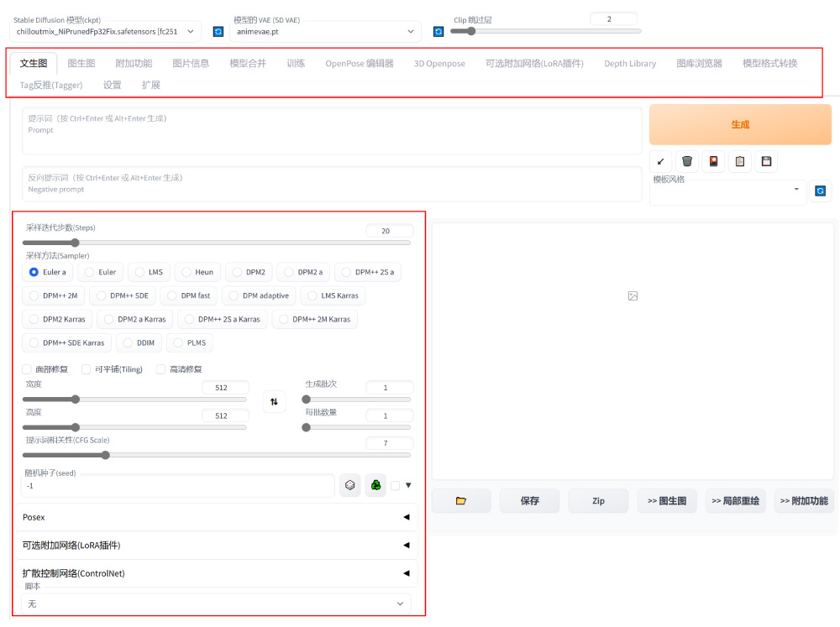Swap width and height with arrows icon
This screenshot has height=627, width=840.
point(274,402)
